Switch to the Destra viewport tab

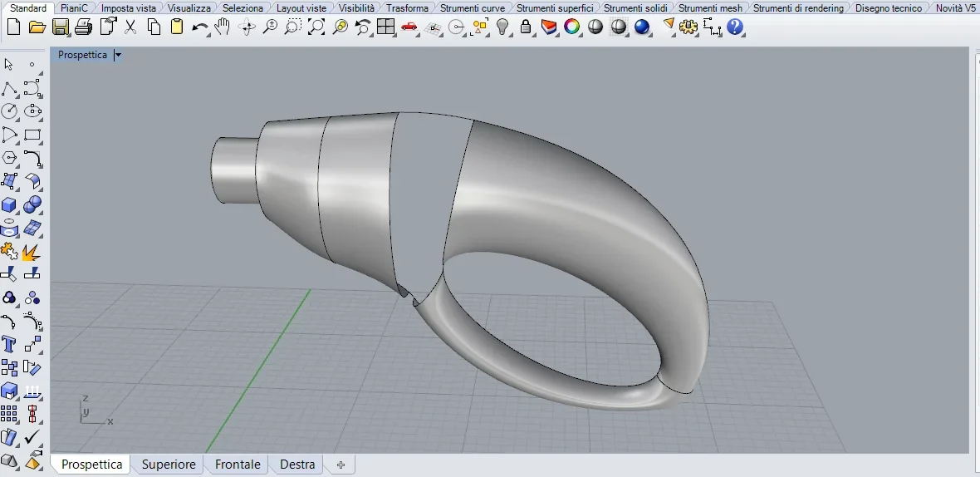point(297,465)
